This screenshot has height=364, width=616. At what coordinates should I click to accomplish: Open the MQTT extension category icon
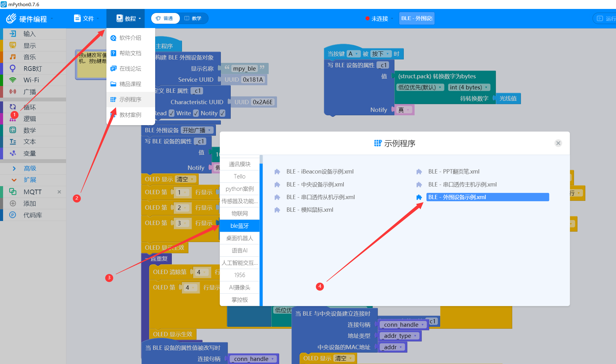pos(13,192)
